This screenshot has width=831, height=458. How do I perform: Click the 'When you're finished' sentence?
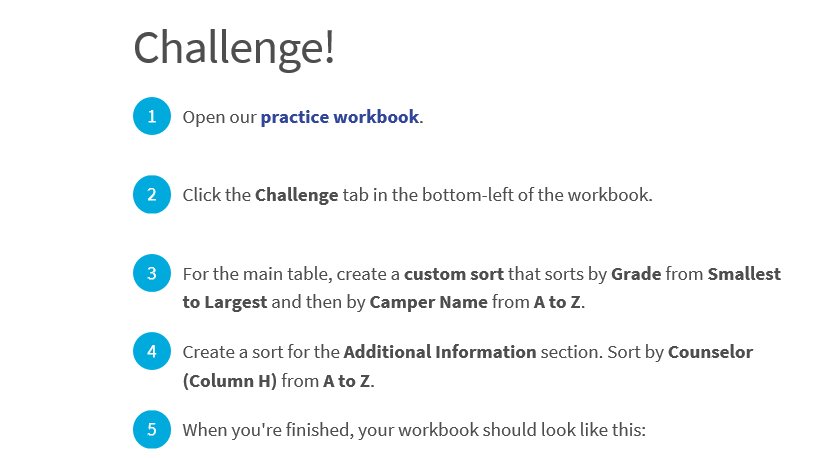414,430
